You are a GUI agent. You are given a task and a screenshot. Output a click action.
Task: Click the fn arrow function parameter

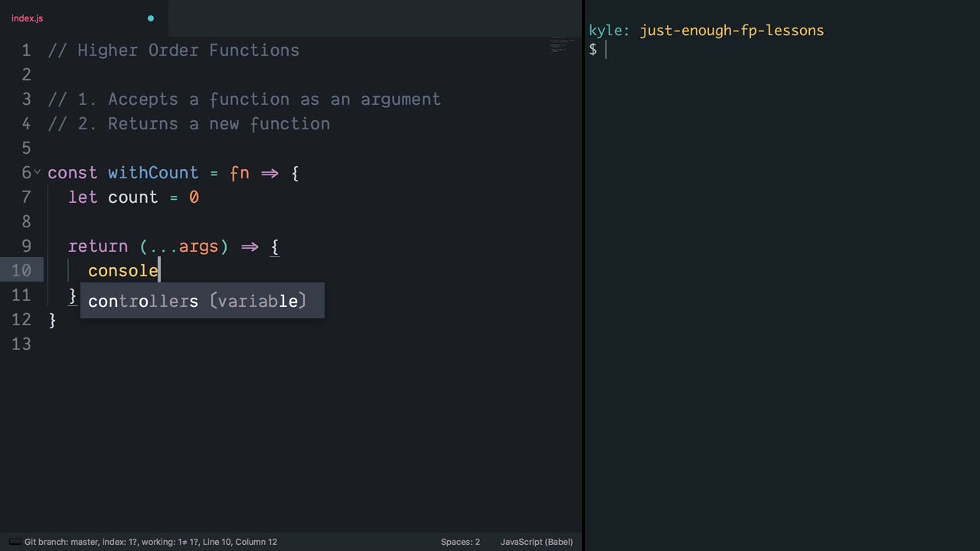pos(239,173)
